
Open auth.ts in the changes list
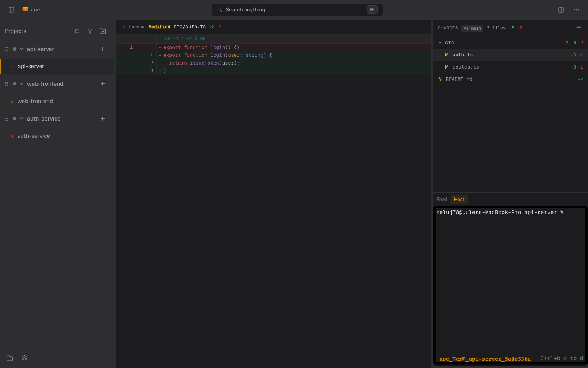coord(510,55)
